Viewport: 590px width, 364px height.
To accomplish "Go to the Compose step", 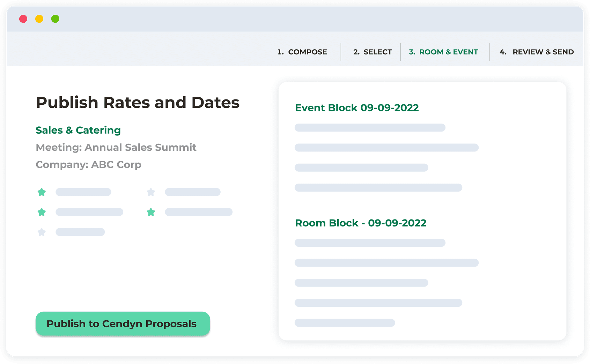I will (302, 52).
